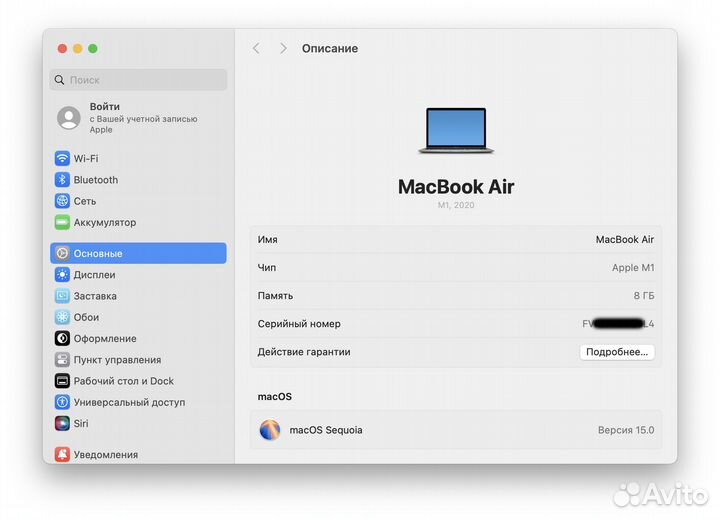Screen dimensions: 720x520
Task: Open Siri settings
Action: 138,423
